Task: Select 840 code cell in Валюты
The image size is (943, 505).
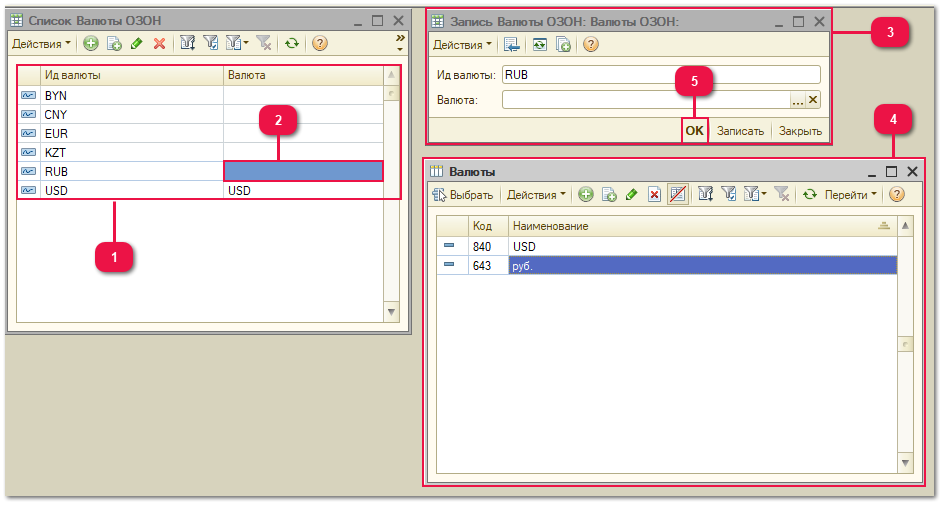Action: pyautogui.click(x=488, y=246)
